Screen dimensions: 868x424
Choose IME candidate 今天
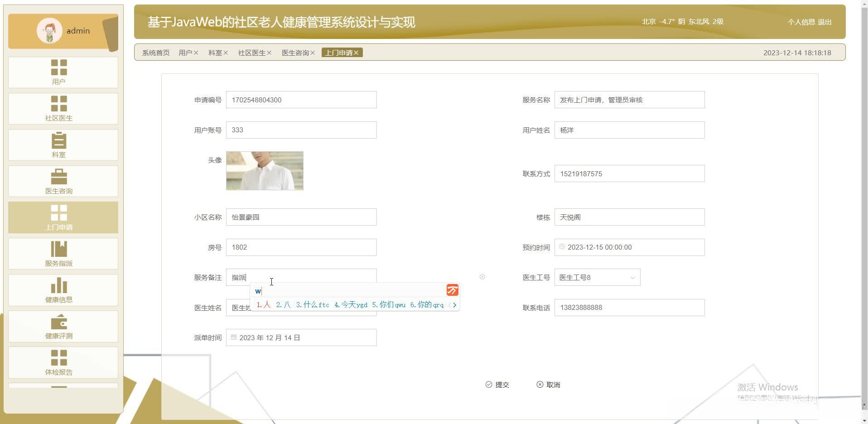351,305
